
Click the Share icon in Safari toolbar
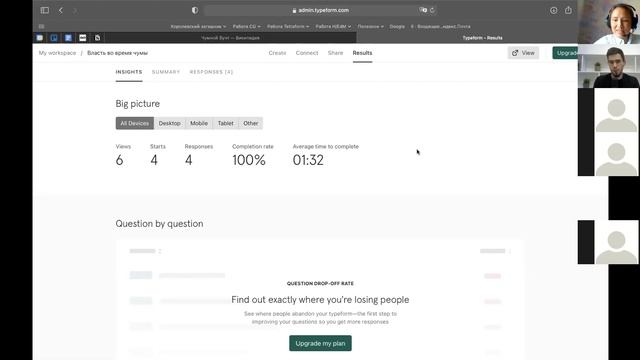(568, 10)
